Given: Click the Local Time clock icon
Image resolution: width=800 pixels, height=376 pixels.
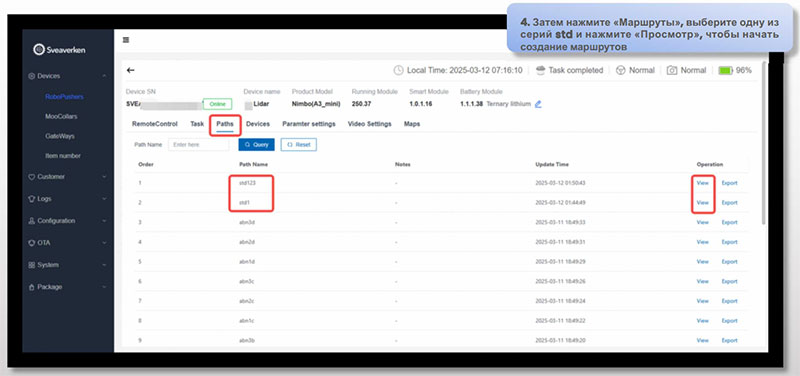Looking at the screenshot, I should [398, 70].
